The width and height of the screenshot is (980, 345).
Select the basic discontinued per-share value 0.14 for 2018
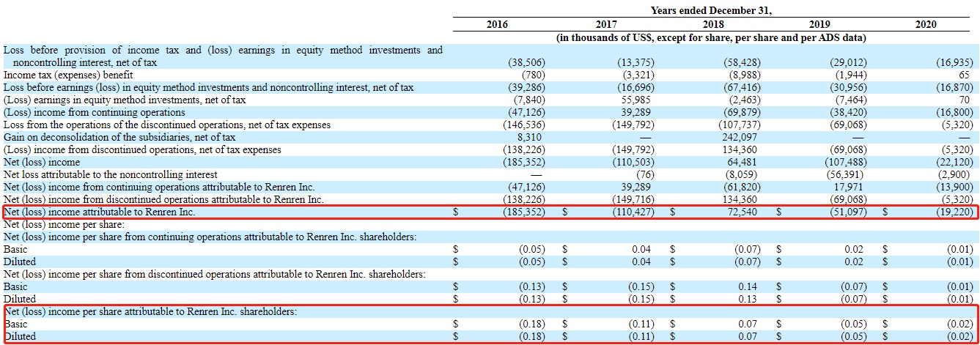point(748,286)
